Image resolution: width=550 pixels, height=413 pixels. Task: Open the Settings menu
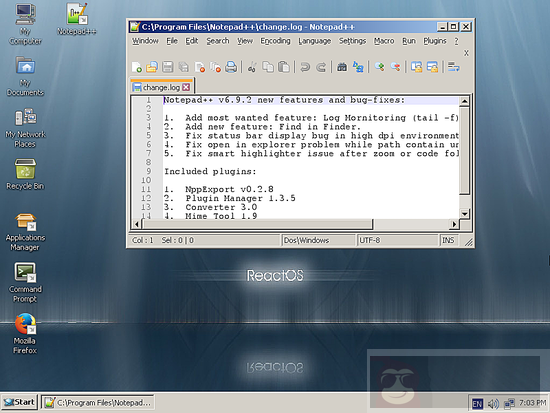352,41
